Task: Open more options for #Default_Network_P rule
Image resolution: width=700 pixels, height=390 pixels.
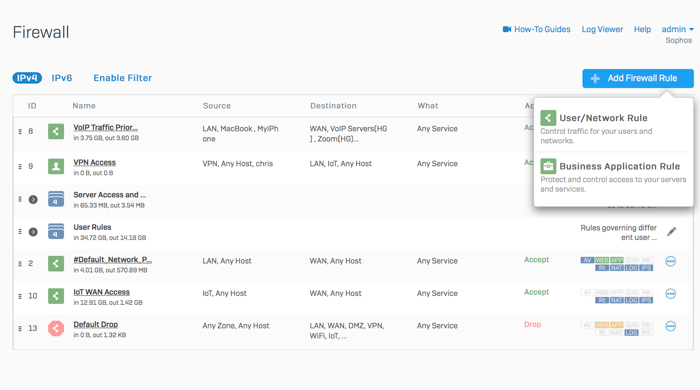Action: pyautogui.click(x=671, y=261)
